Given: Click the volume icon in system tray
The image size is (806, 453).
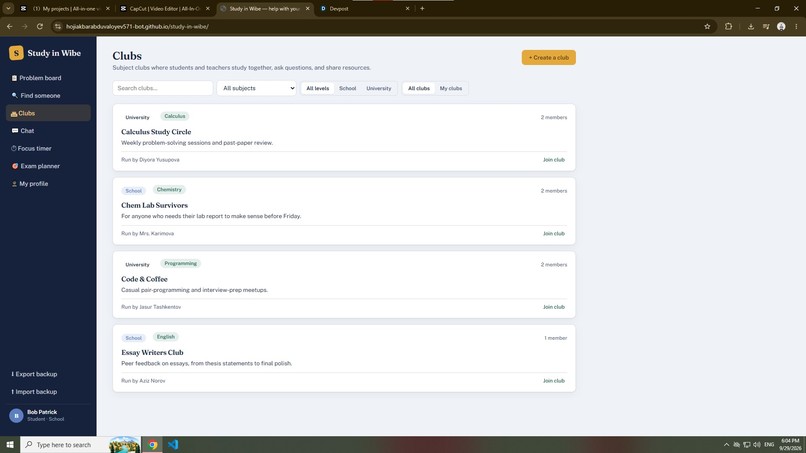Looking at the screenshot, I should pos(757,445).
